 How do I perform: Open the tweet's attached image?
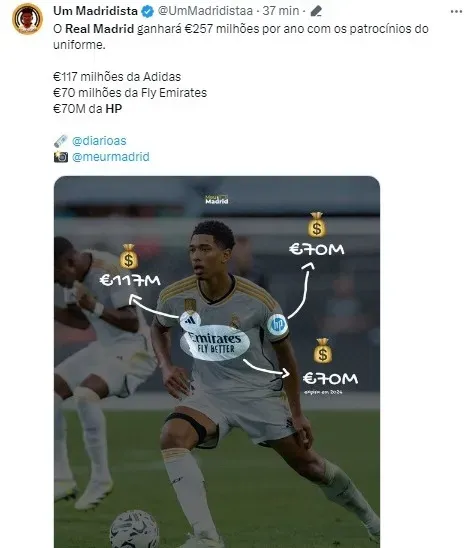click(x=217, y=362)
